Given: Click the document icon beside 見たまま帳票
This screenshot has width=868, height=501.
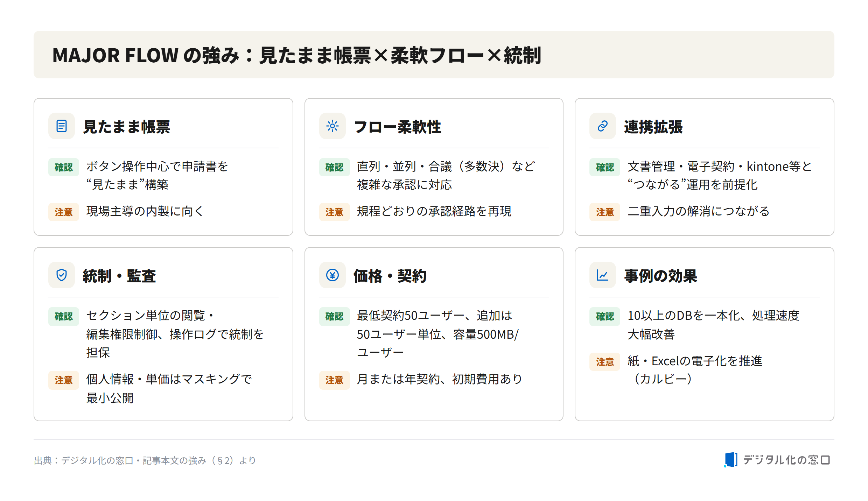Looking at the screenshot, I should (x=62, y=126).
